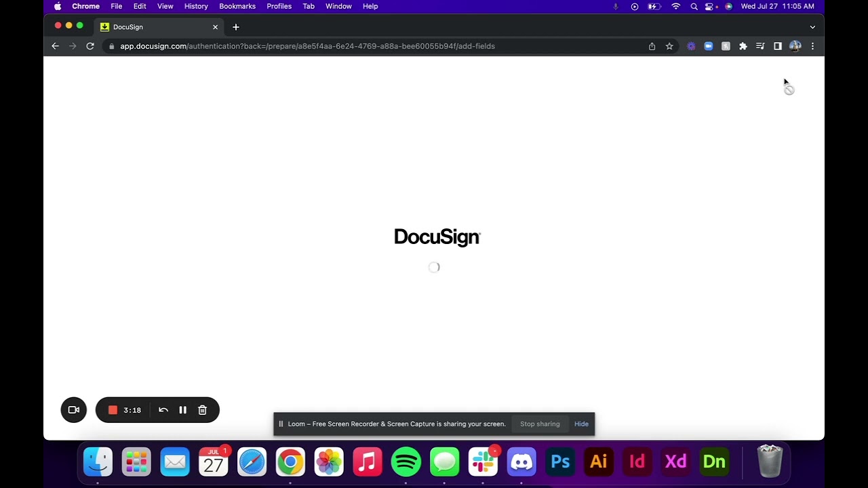Open Music from the dock
Viewport: 868px width, 488px height.
click(x=368, y=462)
